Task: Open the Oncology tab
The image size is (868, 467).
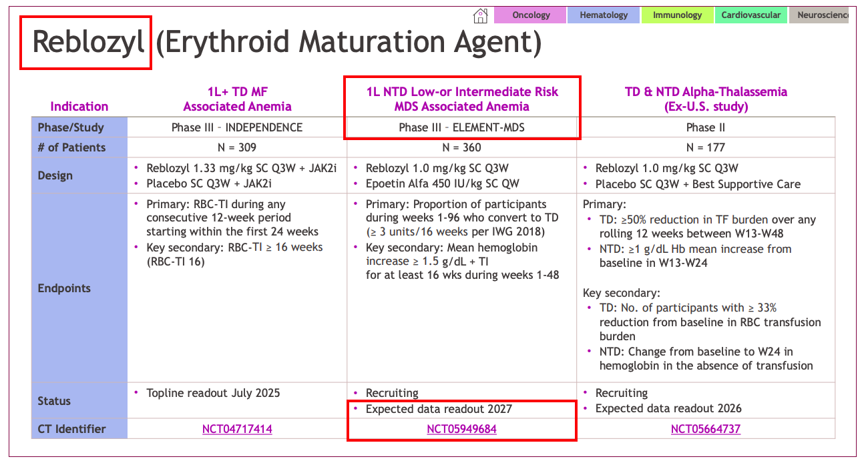Action: coord(531,15)
